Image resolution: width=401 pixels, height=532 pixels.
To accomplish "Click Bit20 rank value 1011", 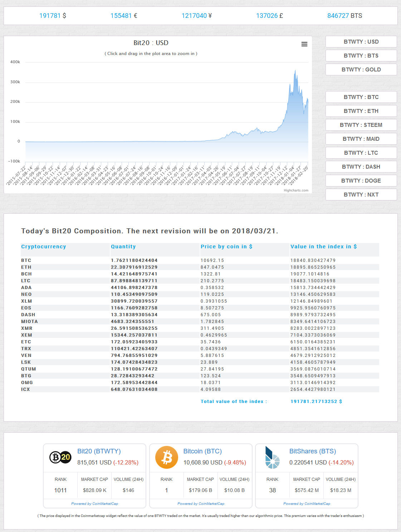I will click(x=60, y=491).
